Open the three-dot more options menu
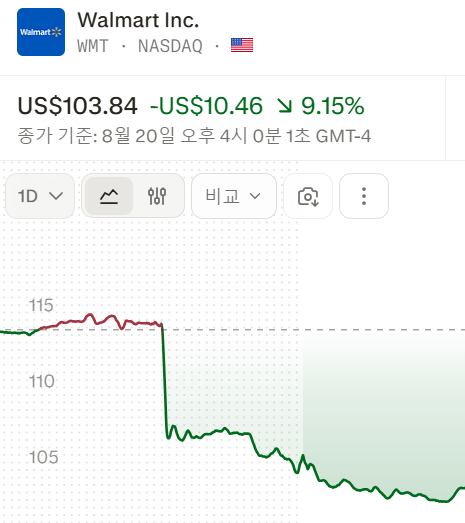 click(x=364, y=196)
